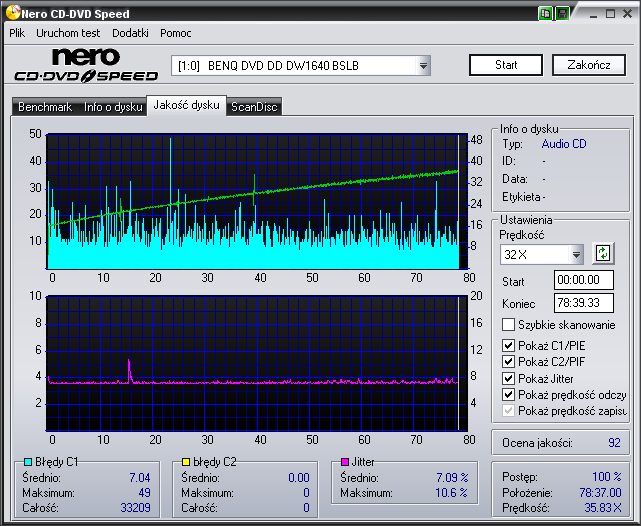Open the Uruchom test menu

pyautogui.click(x=68, y=33)
